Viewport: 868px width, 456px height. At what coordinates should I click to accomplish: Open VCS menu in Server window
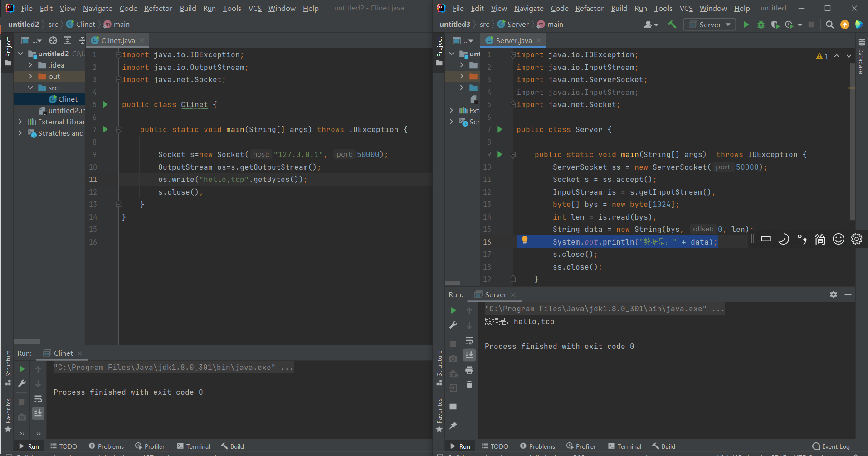(x=686, y=8)
